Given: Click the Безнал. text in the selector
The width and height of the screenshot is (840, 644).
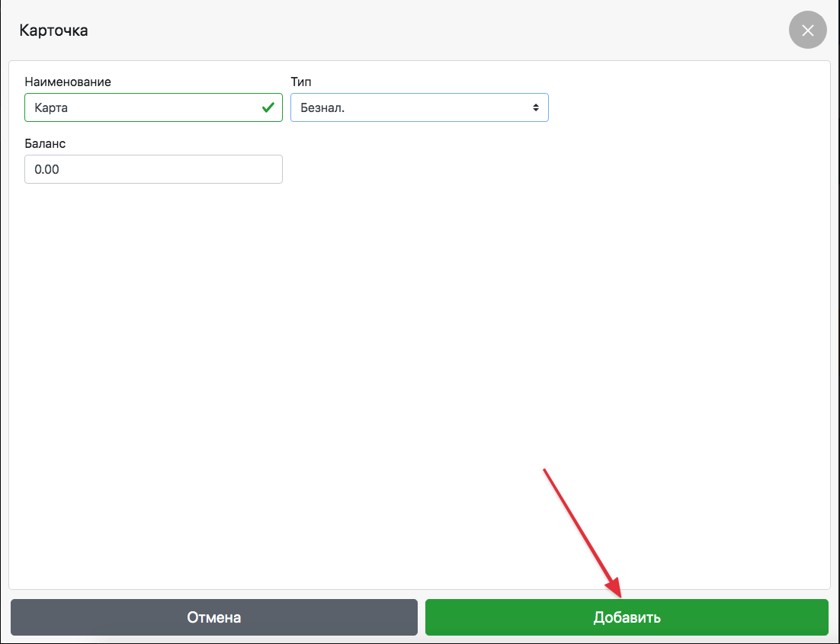Looking at the screenshot, I should click(322, 108).
